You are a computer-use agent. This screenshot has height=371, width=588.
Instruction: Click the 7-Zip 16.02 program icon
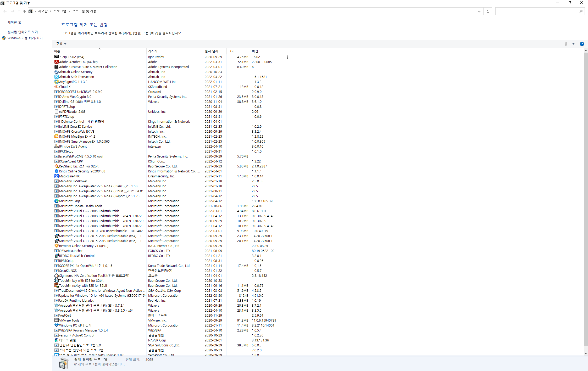click(x=56, y=57)
